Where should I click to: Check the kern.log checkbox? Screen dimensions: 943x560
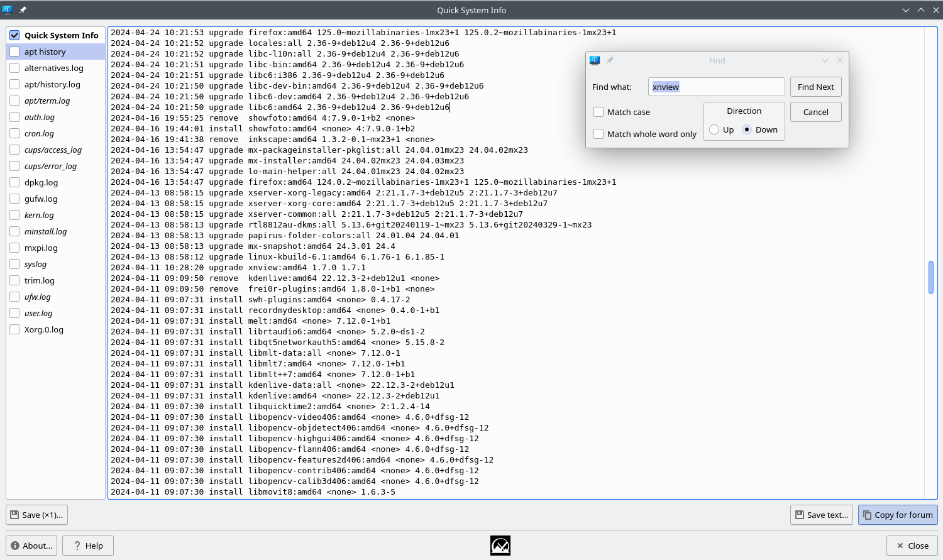tap(14, 215)
